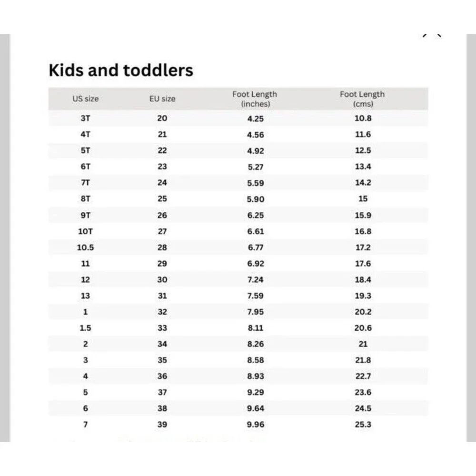Image resolution: width=476 pixels, height=476 pixels.
Task: Click the 9.29 inches foot length value
Action: (x=256, y=392)
